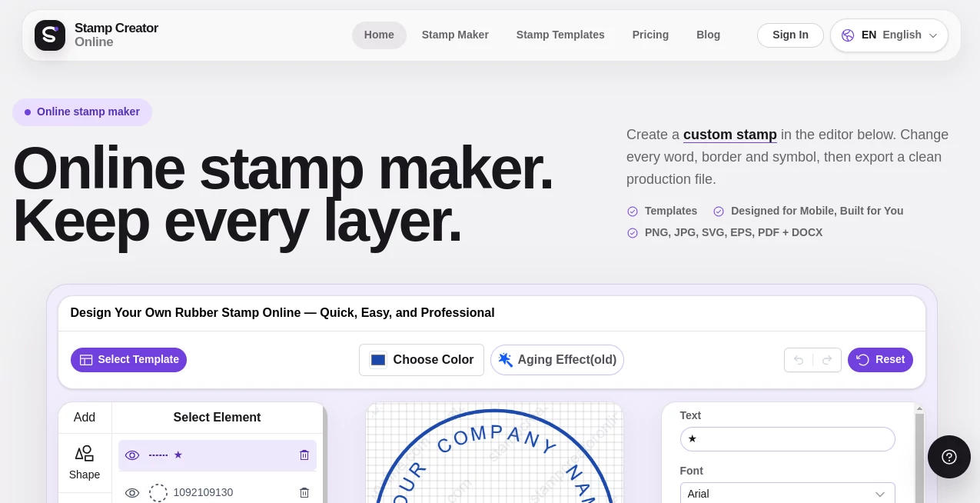
Task: Reset the stamp design
Action: [x=880, y=360]
